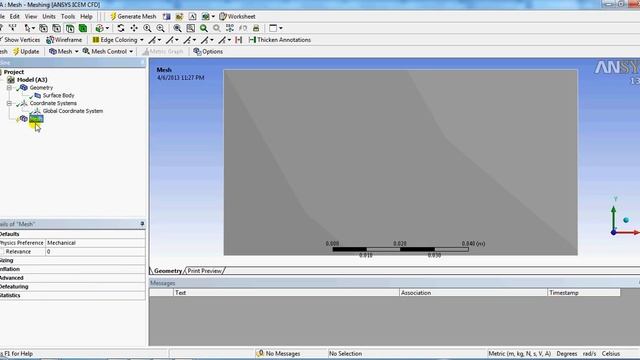This screenshot has height=360, width=640.
Task: Enable the Edge selection filter
Action: (x=56, y=28)
